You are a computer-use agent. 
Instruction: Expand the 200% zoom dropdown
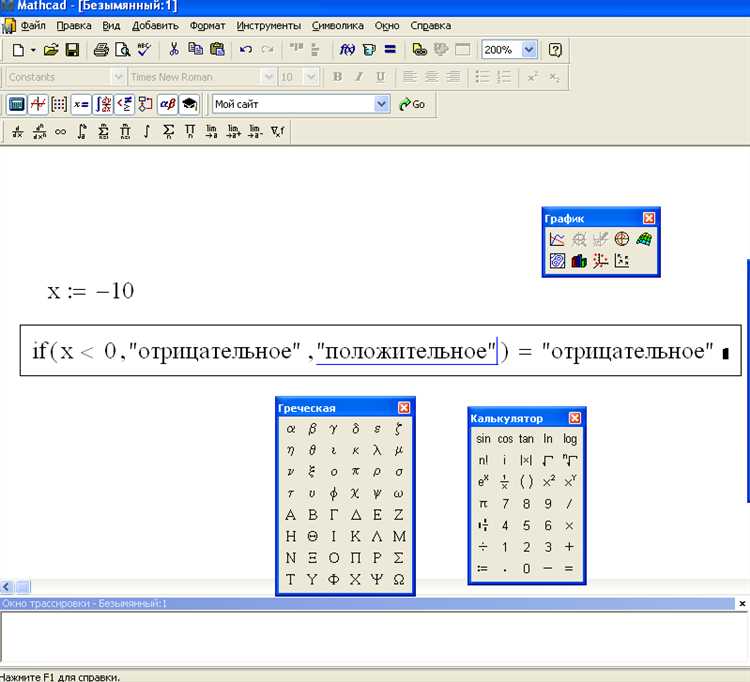point(529,50)
